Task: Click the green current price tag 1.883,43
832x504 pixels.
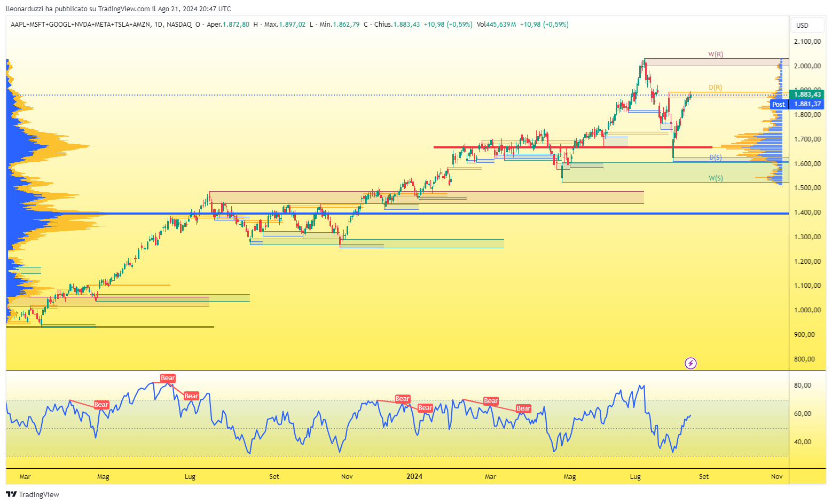Action: [807, 94]
